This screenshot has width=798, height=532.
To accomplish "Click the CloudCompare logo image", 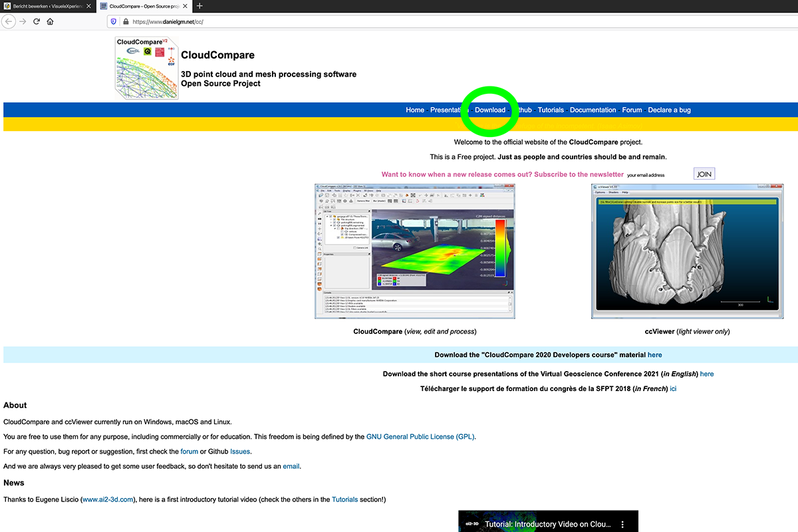I will coord(146,68).
